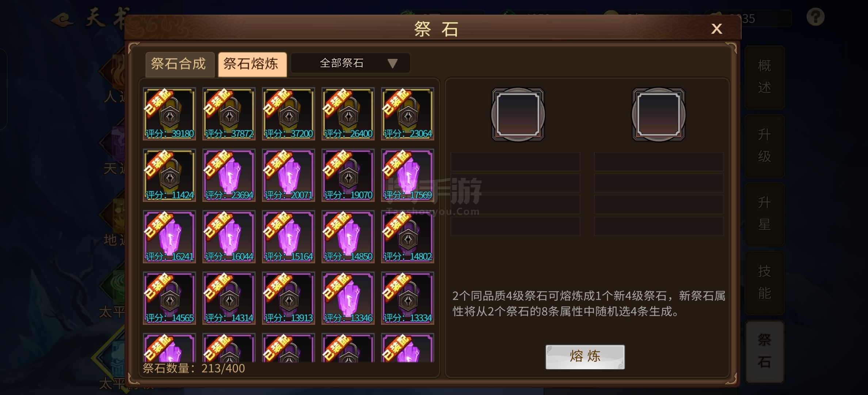868x395 pixels.
Task: Click the left empty smelting slot
Action: tap(518, 114)
